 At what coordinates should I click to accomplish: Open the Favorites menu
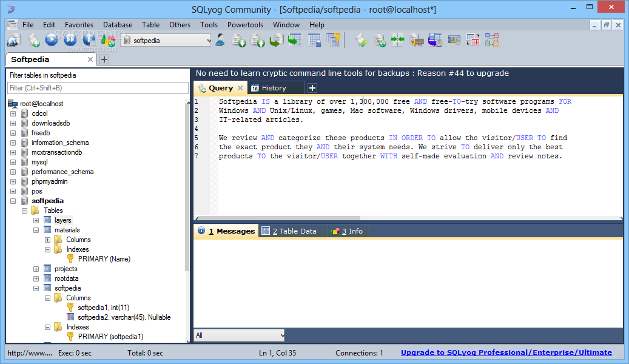[79, 25]
